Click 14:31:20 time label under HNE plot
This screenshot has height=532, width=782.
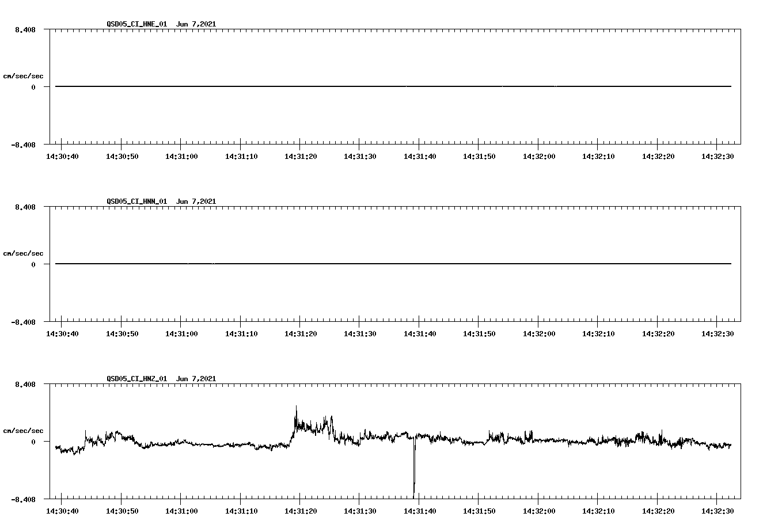(x=301, y=156)
